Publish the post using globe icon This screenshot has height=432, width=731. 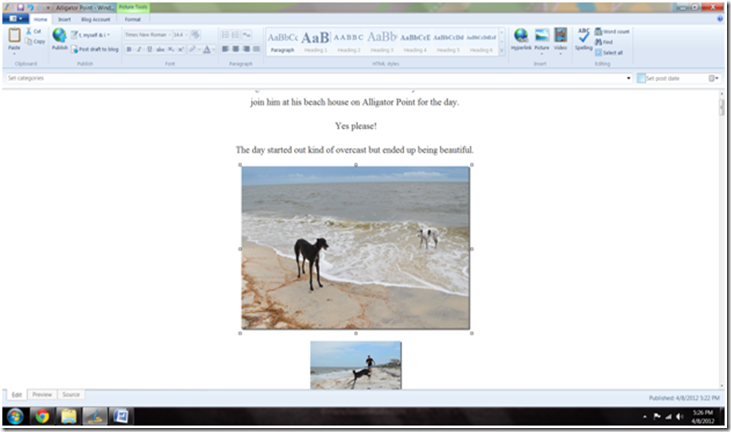click(x=59, y=39)
